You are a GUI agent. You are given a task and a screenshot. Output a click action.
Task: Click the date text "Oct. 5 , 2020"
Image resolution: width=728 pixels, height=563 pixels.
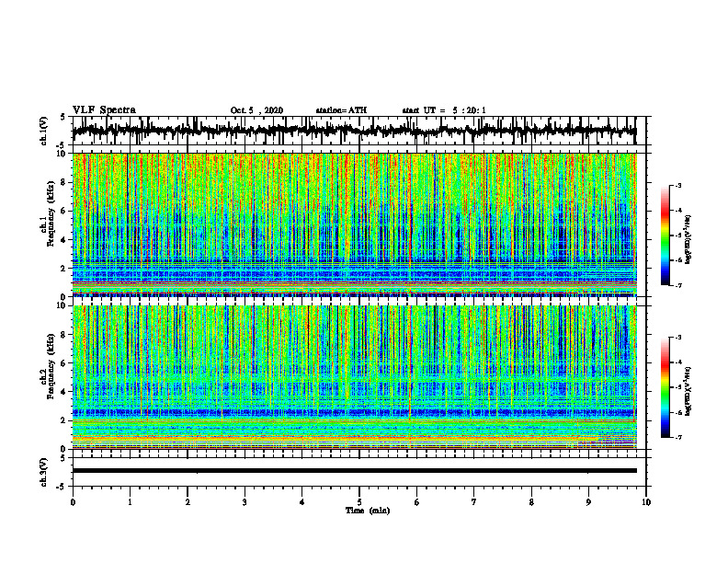[x=256, y=110]
